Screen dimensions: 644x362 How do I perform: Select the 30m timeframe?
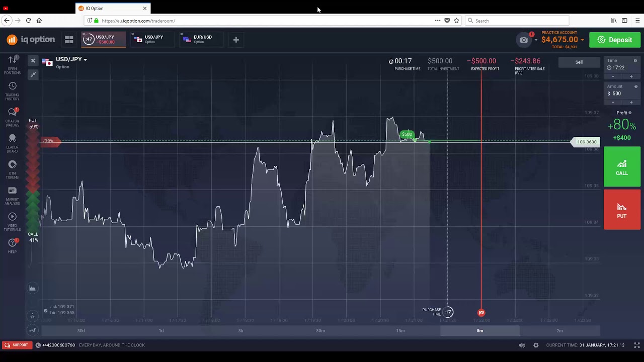[x=320, y=330]
